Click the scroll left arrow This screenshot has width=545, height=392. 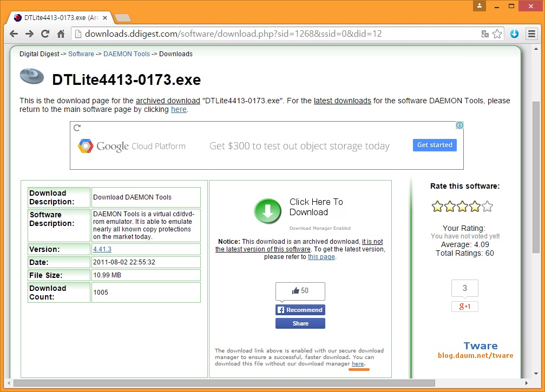click(9, 383)
